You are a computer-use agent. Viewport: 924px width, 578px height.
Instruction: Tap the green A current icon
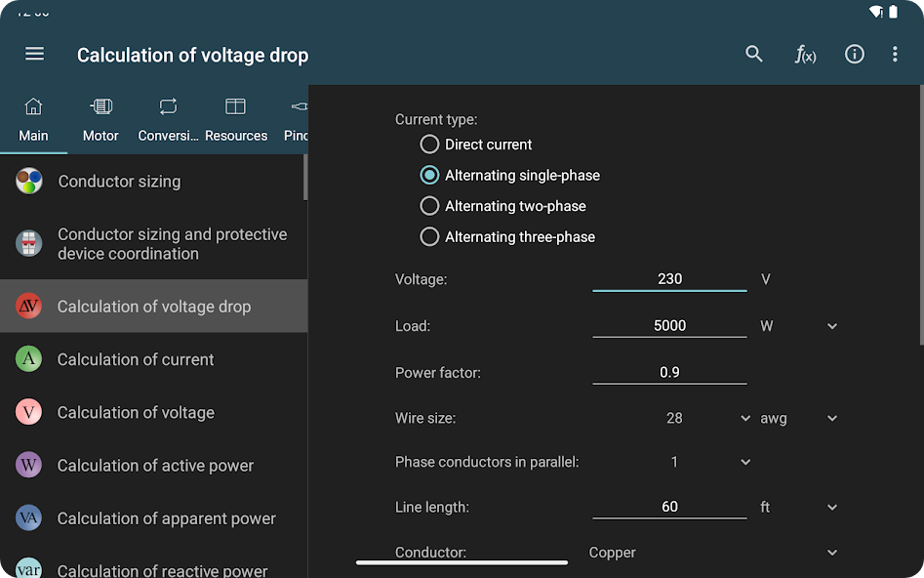pos(29,359)
